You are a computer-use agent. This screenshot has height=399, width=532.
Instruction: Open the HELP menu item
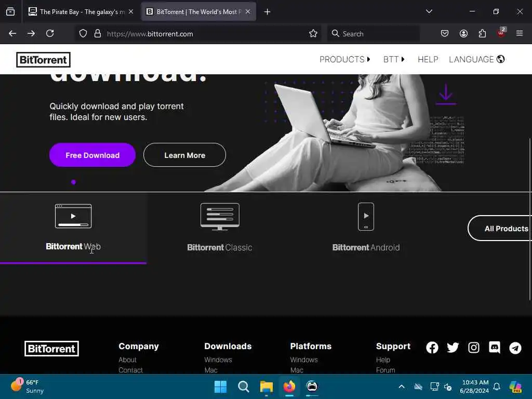[x=428, y=59]
